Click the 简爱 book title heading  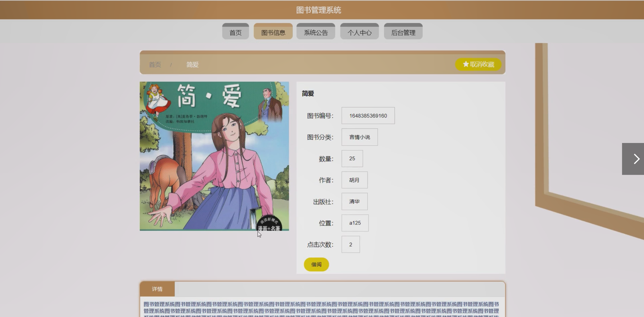pyautogui.click(x=308, y=93)
